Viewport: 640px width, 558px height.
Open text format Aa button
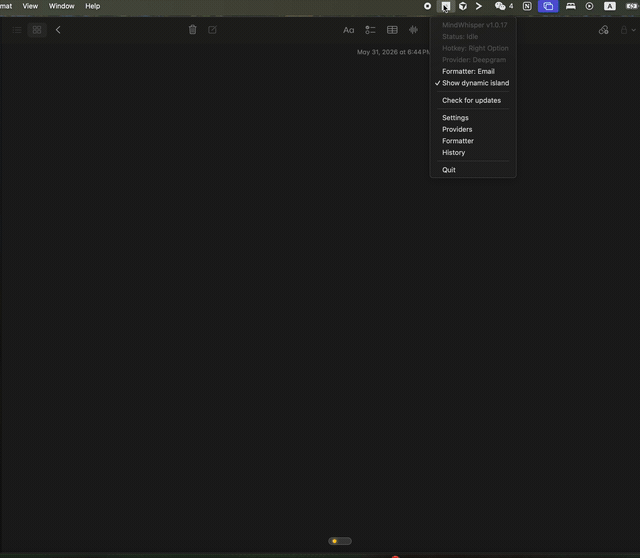(349, 30)
